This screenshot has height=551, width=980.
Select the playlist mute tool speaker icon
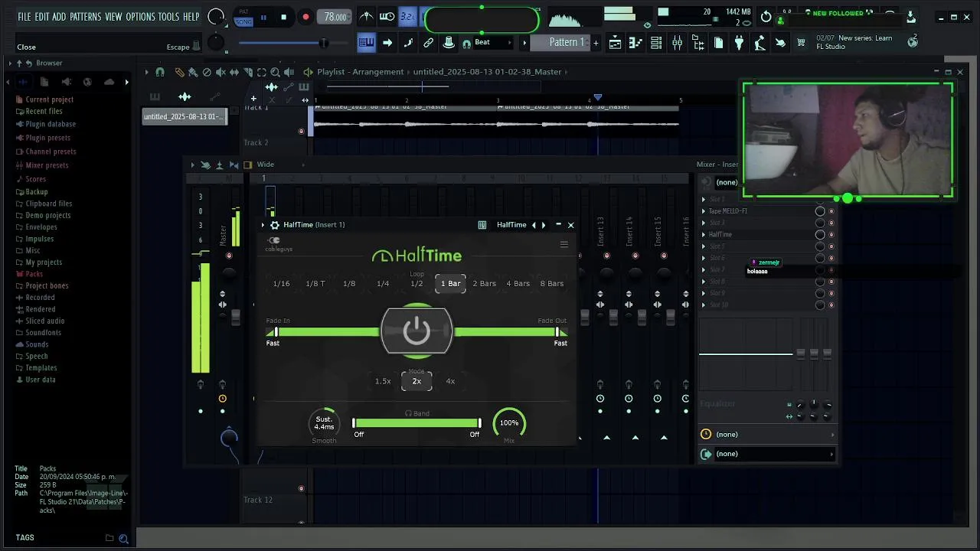coord(220,72)
